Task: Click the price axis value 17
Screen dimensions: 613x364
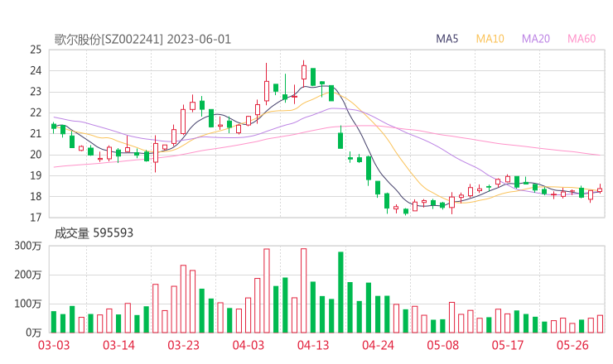Action: click(36, 218)
